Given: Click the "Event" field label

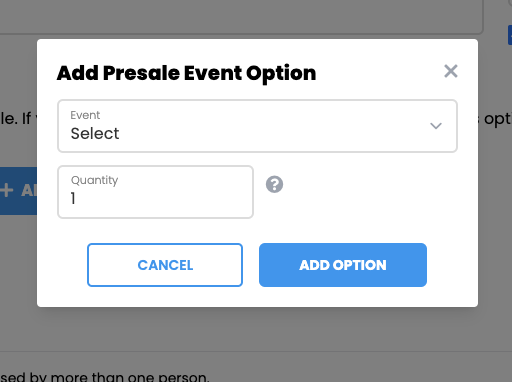Looking at the screenshot, I should [85, 115].
